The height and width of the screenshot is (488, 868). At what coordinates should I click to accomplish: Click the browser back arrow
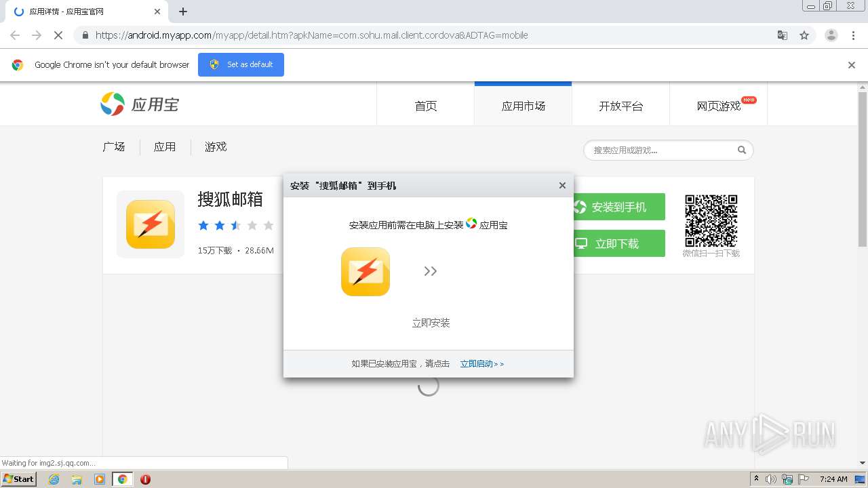15,35
